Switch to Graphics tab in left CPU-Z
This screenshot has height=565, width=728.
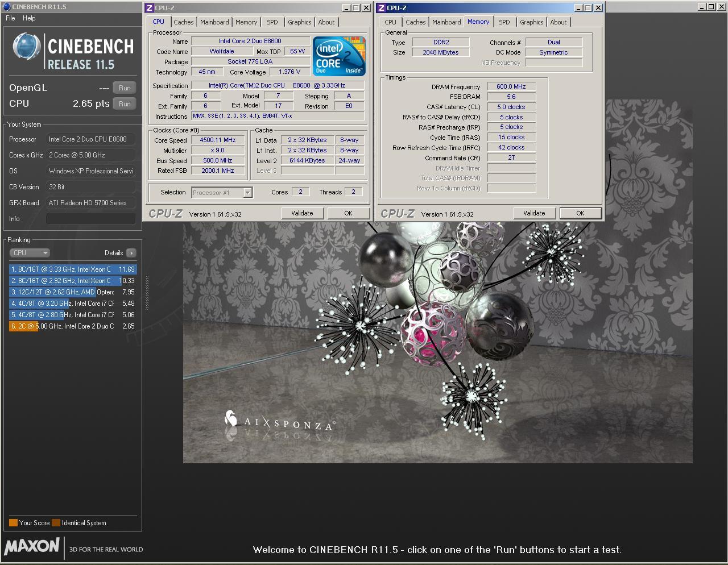[x=299, y=22]
